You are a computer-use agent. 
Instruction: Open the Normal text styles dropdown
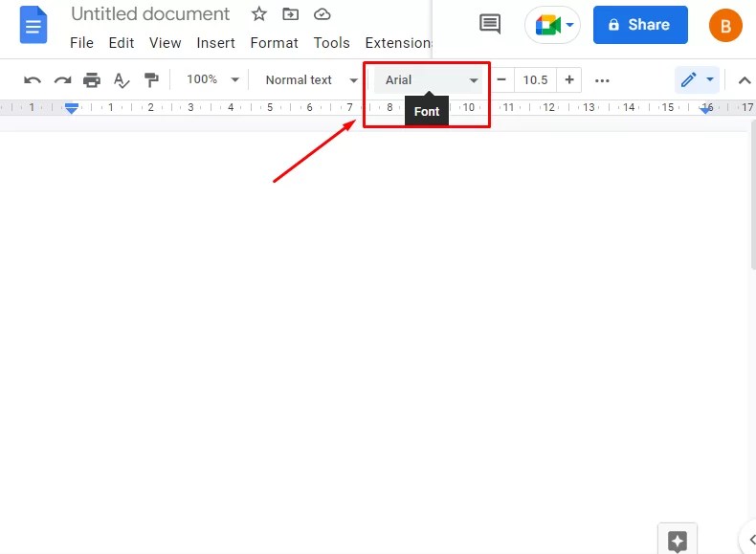[311, 79]
